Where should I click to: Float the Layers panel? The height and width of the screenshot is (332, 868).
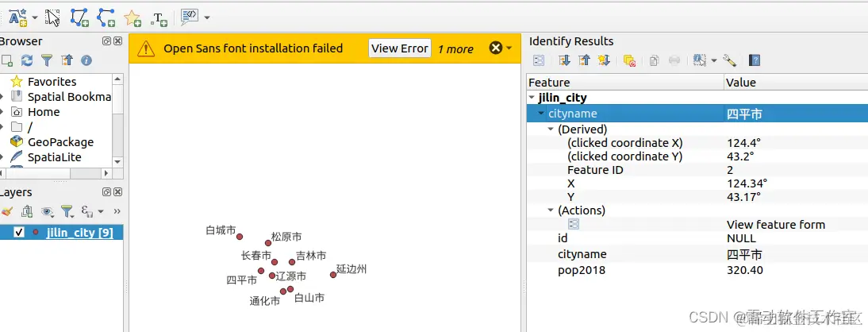pos(106,191)
